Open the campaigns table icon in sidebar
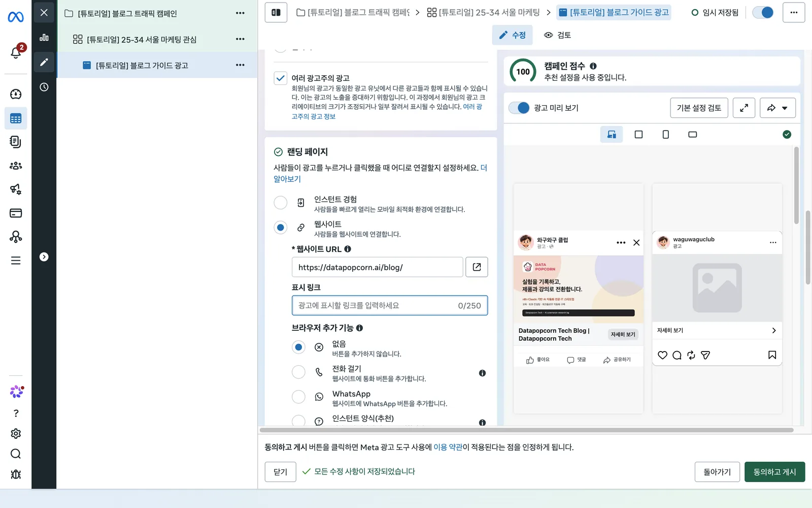The height and width of the screenshot is (508, 812). tap(16, 119)
